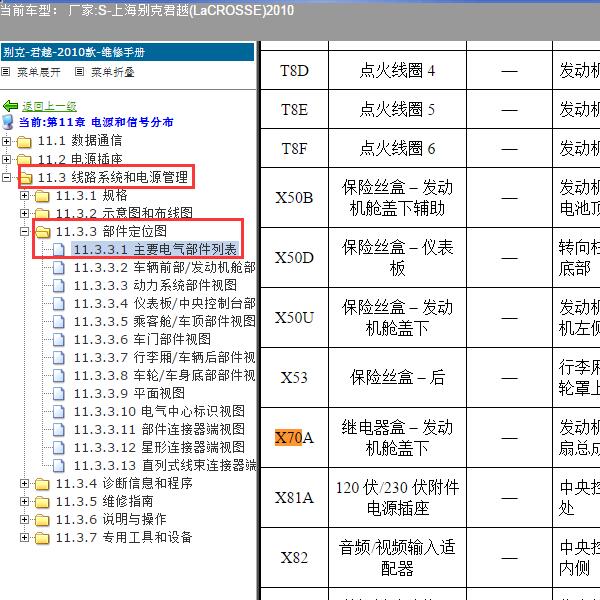Viewport: 600px width, 600px height.
Task: Expand the 11.3.1 规格 node
Action: pos(24,196)
